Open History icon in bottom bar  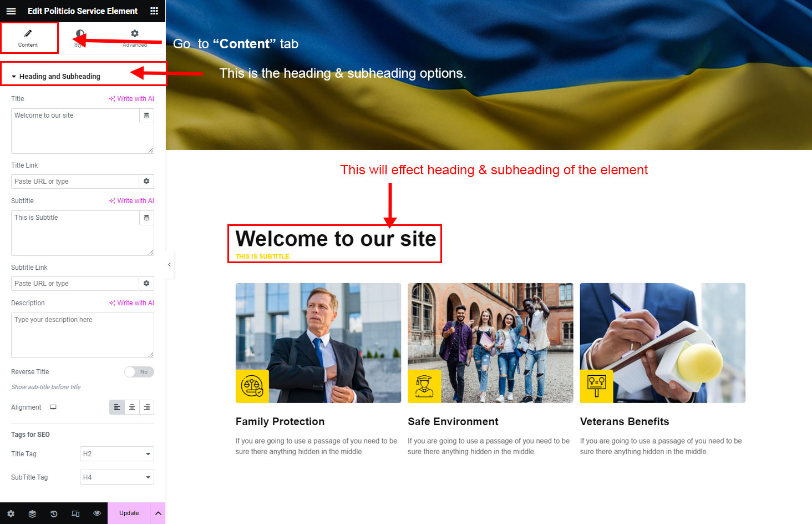(54, 513)
